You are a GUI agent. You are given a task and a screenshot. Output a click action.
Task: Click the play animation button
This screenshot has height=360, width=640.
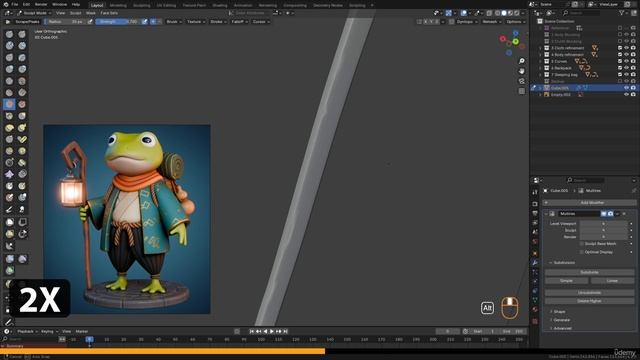click(x=272, y=331)
